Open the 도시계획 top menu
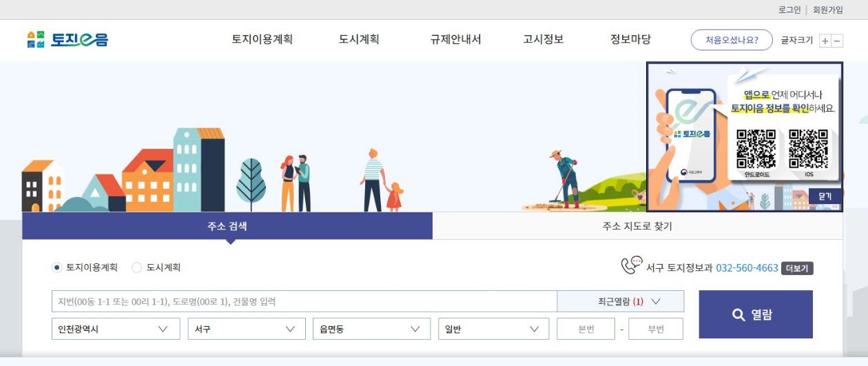Screen dimensions: 868x366 click(359, 39)
